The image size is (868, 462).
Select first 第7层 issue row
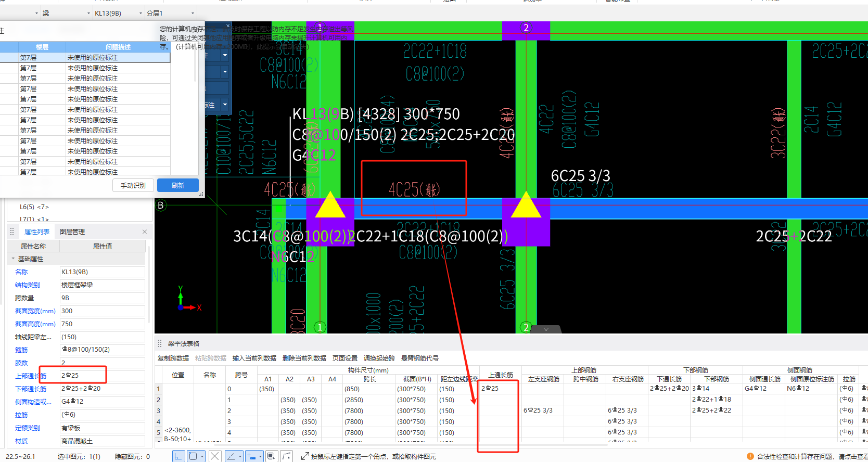pyautogui.click(x=85, y=58)
